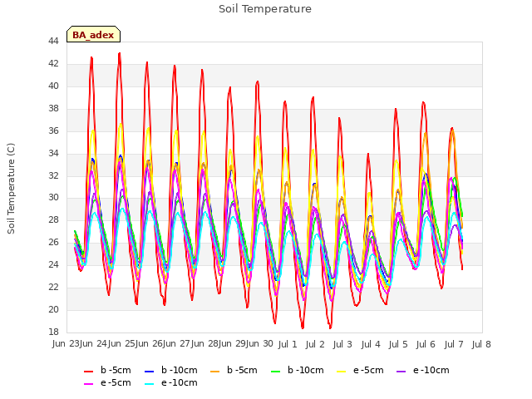This screenshot has width=532, height=399.
Task: Click the y-axis tick value 20
Action: (53, 309)
